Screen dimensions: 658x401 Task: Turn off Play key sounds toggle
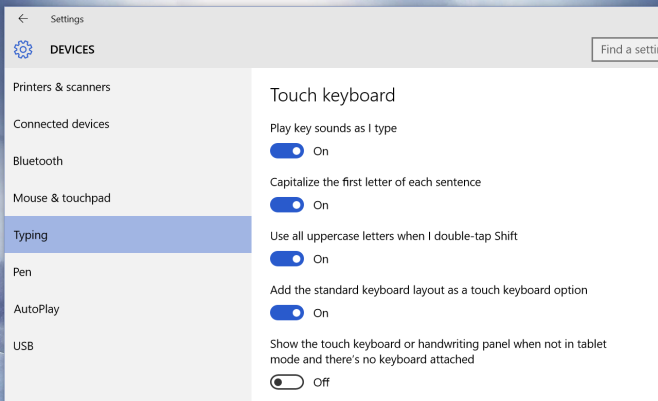pos(287,151)
